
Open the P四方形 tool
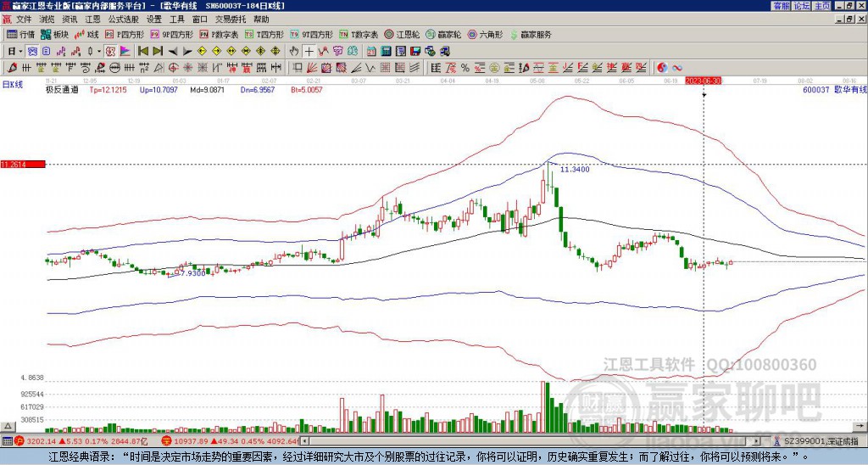[125, 34]
